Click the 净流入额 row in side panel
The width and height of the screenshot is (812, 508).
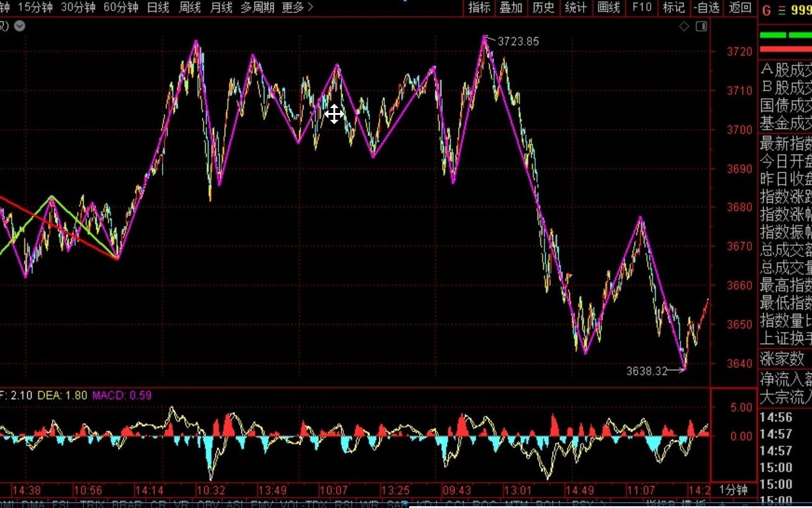pos(786,379)
